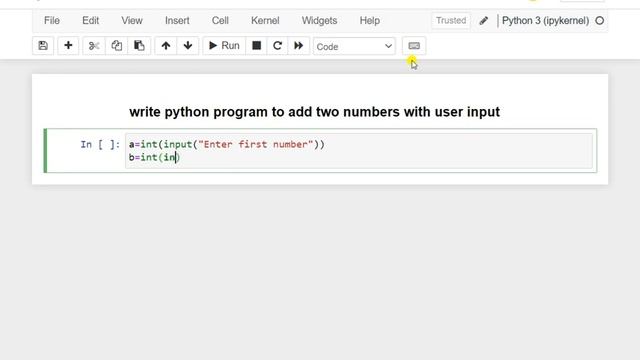Click inside the code cell editor

click(359, 151)
